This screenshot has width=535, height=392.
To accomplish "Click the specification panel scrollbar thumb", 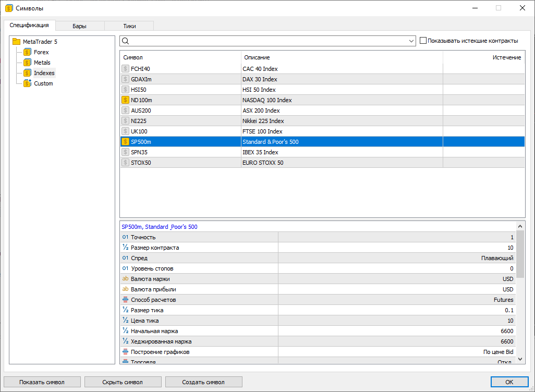I will [x=520, y=254].
